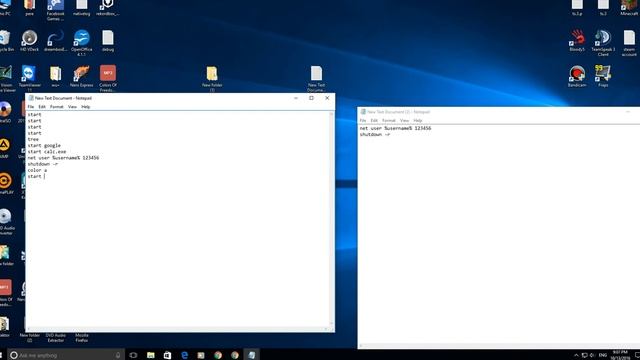Click the vertical scrollbar of front Notepad
Viewport: 640px width, 360px height.
click(x=331, y=219)
